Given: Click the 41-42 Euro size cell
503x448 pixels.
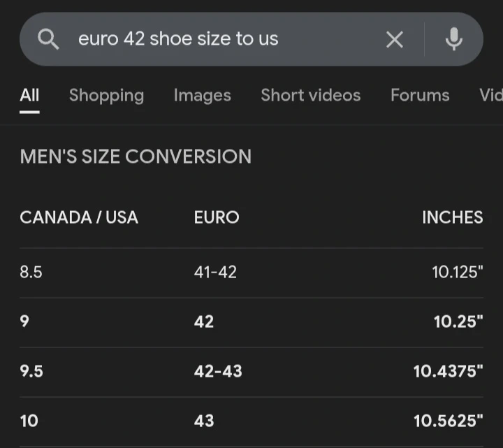Looking at the screenshot, I should coord(215,272).
